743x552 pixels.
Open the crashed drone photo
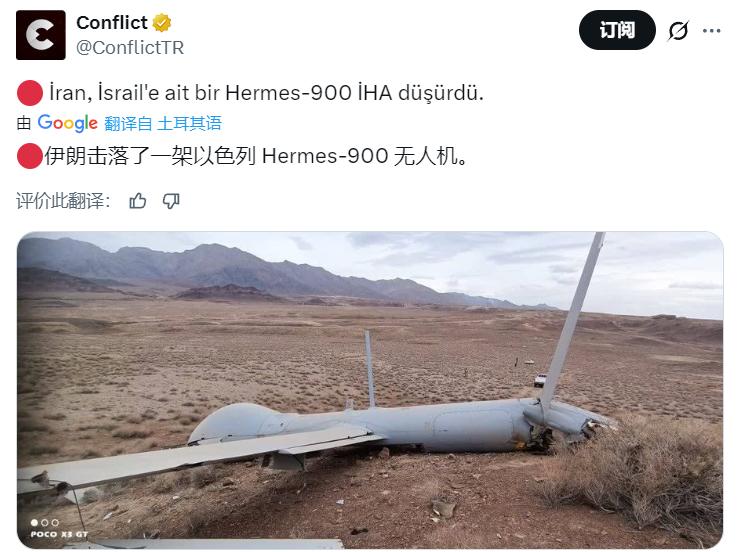tap(370, 390)
